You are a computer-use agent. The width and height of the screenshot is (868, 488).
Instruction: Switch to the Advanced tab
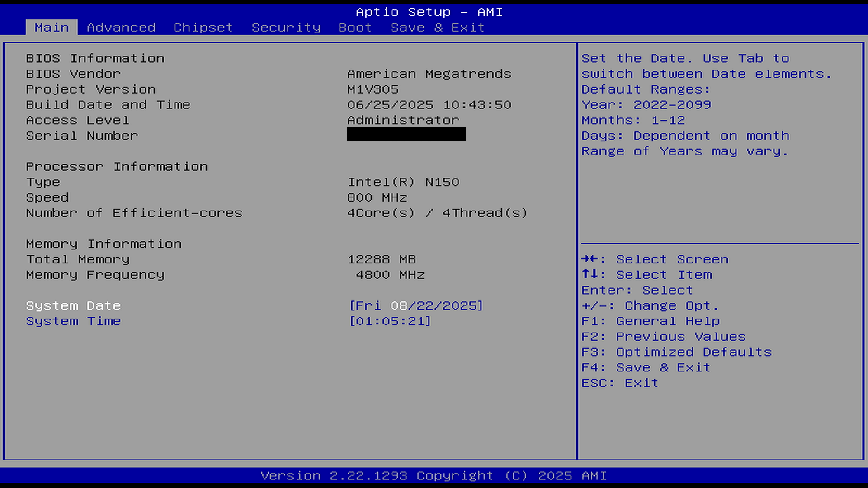[x=121, y=28]
